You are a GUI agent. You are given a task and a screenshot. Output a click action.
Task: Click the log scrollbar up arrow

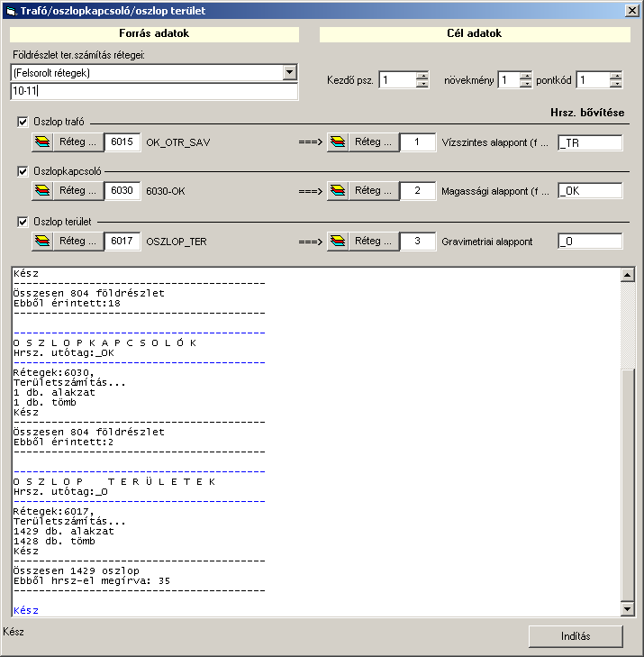(627, 275)
